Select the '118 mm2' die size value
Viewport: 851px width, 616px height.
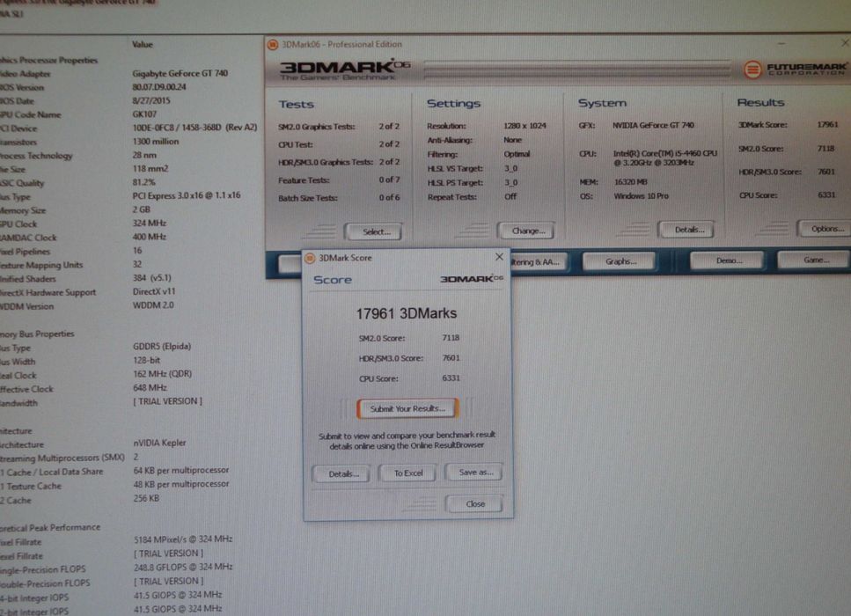pyautogui.click(x=150, y=168)
